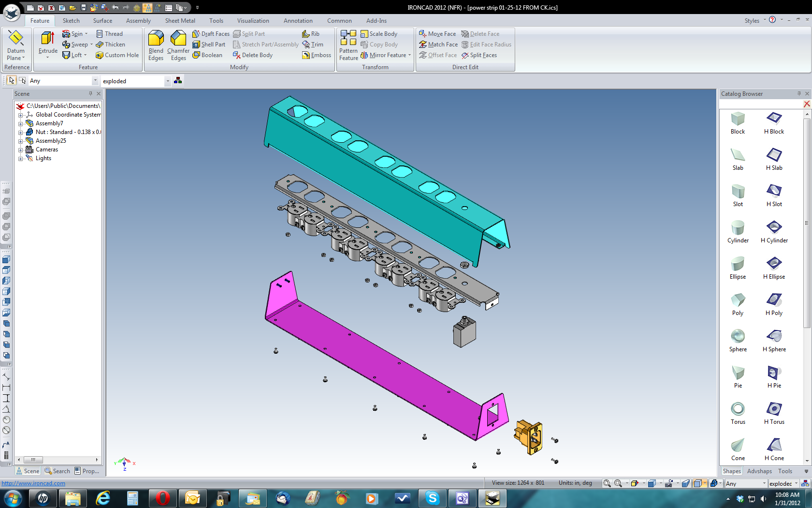Expand the Cameras tree node
Screen dimensions: 812x508
click(x=21, y=150)
